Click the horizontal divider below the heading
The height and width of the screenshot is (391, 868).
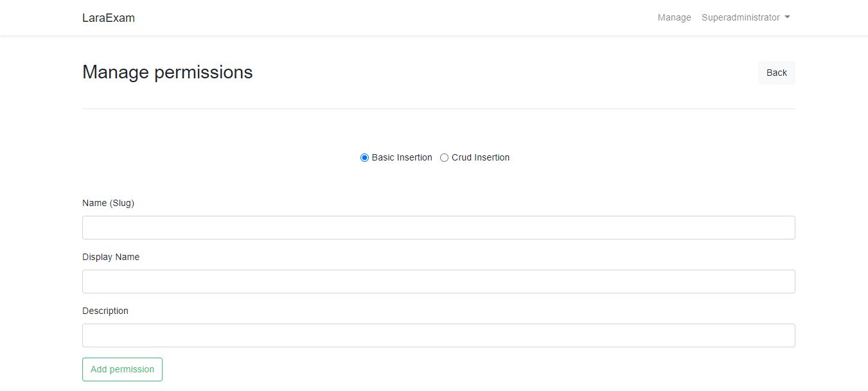pos(438,109)
